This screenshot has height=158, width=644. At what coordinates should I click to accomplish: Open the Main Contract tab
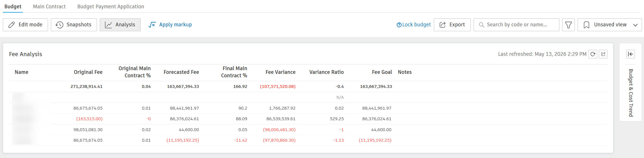coord(49,6)
